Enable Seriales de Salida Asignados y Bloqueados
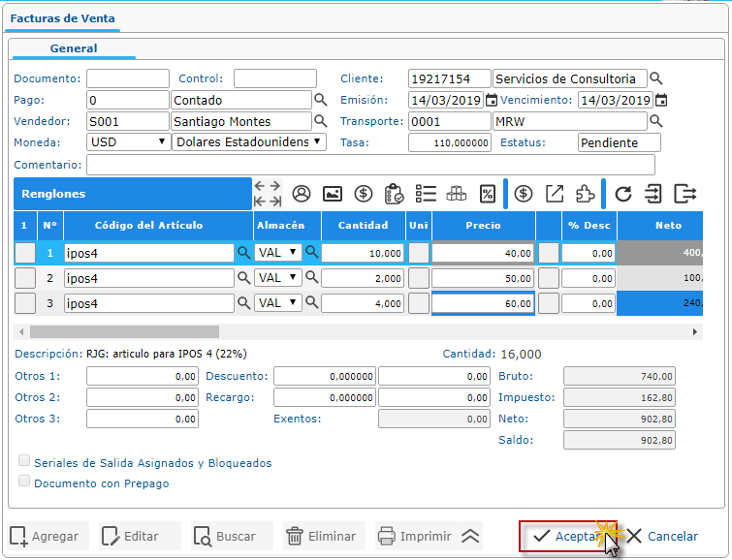This screenshot has width=732, height=560. [x=24, y=462]
